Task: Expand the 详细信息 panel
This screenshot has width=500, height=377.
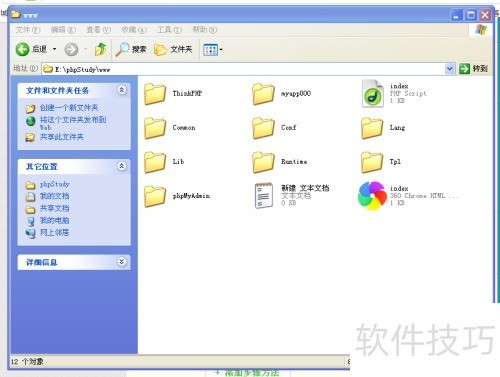Action: pyautogui.click(x=122, y=262)
